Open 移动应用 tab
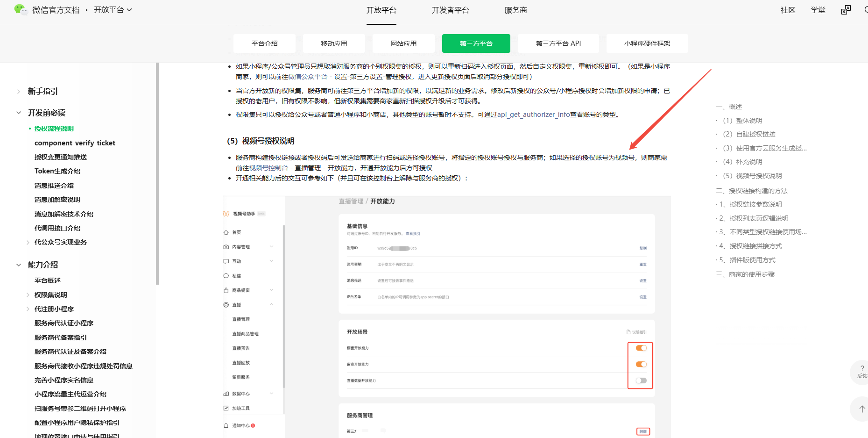 pyautogui.click(x=334, y=43)
